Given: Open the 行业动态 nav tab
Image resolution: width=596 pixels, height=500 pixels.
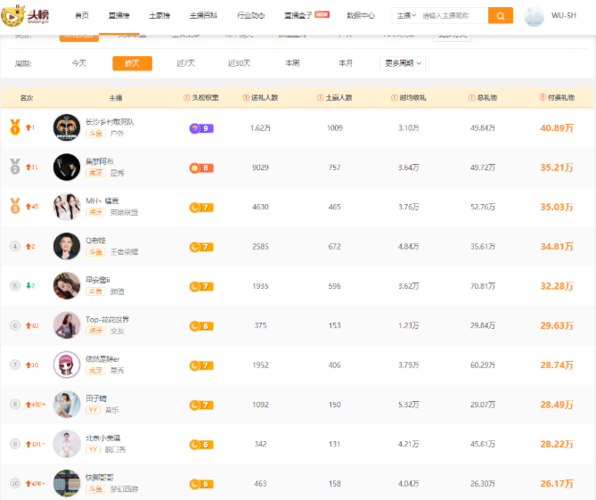Looking at the screenshot, I should click(x=251, y=16).
